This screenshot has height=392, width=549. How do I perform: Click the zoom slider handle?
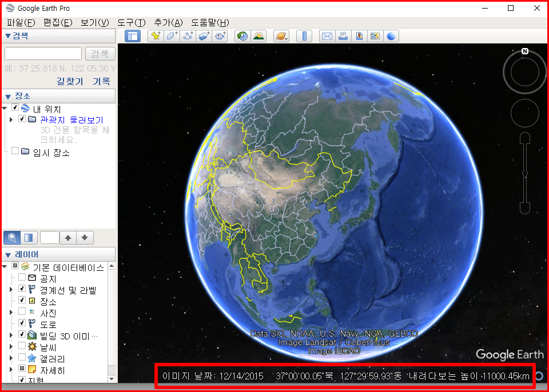tap(525, 173)
